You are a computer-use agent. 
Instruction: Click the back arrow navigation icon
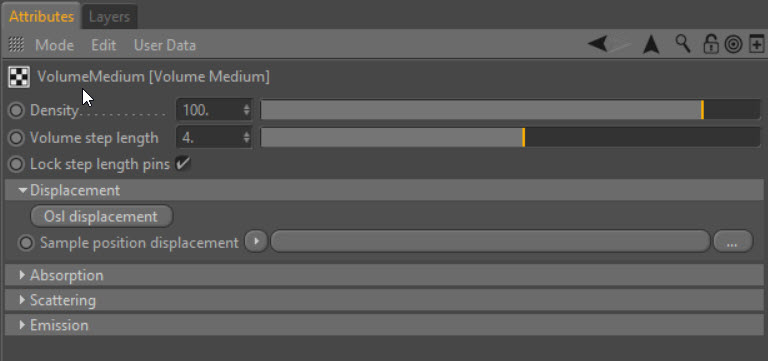pos(598,45)
